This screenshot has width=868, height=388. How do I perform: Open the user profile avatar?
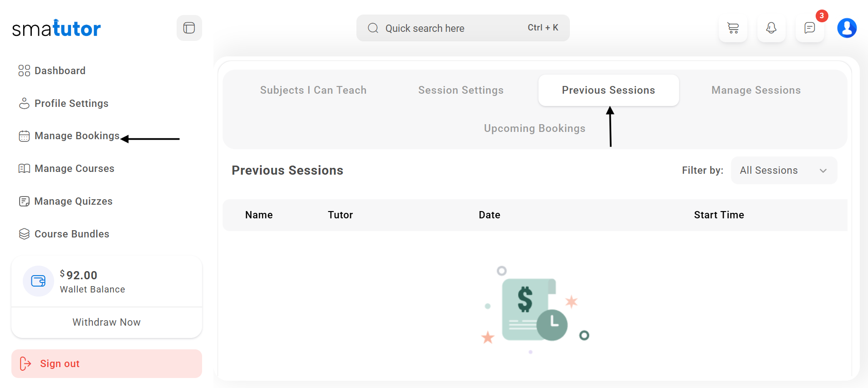click(847, 28)
